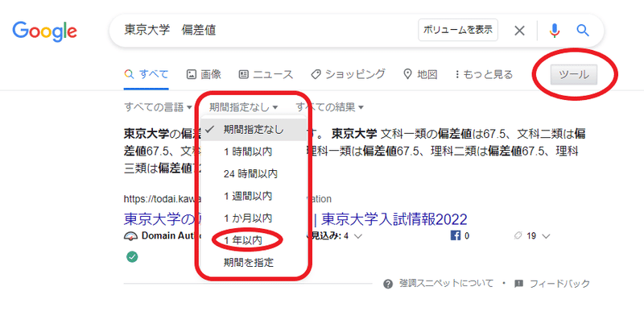
Task: Click the 強調スニペットについて help icon
Action: pos(388,284)
